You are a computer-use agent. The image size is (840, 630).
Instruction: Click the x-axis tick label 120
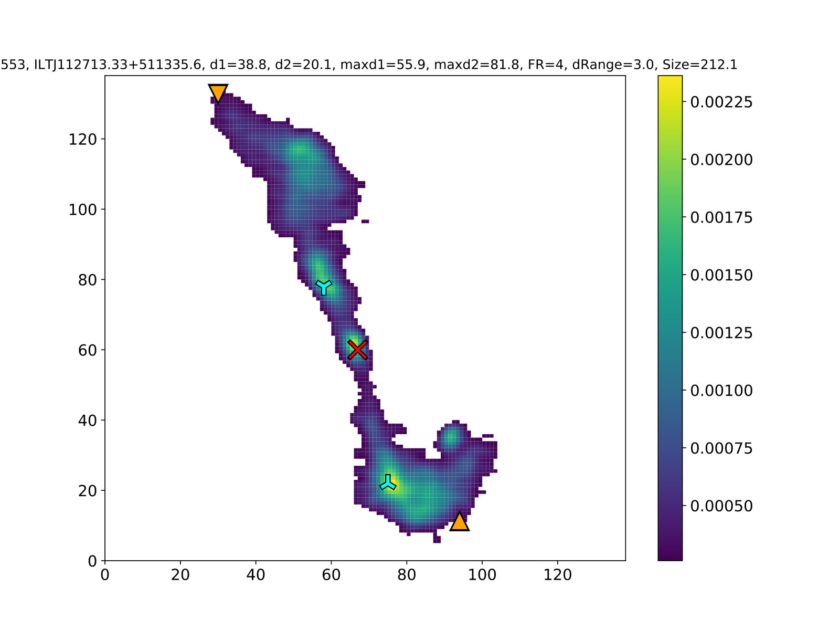click(558, 575)
